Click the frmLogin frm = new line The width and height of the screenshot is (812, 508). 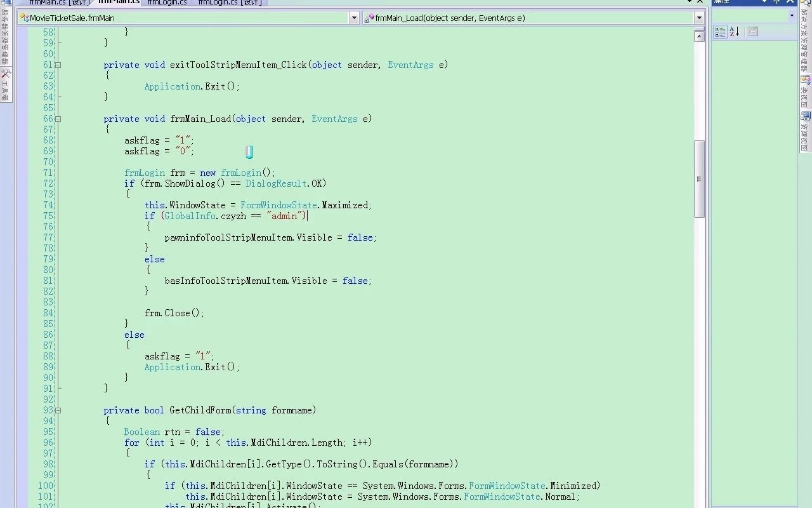(x=200, y=173)
